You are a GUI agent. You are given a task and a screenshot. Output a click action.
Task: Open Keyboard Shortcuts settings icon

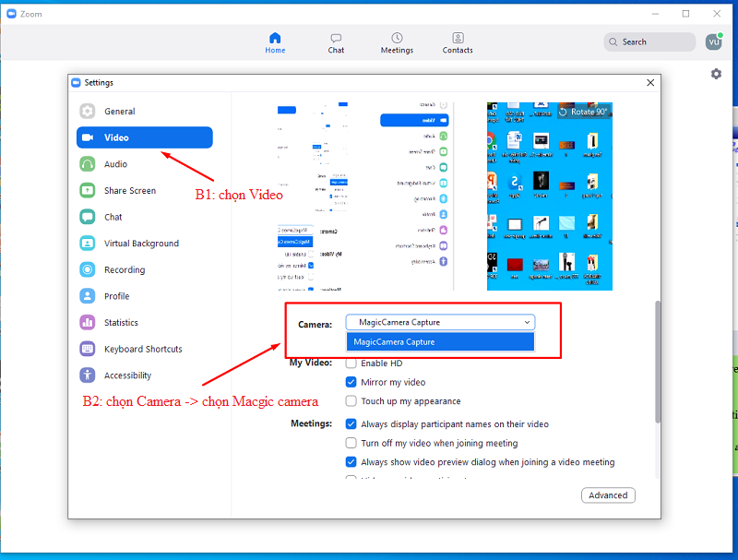click(x=87, y=349)
